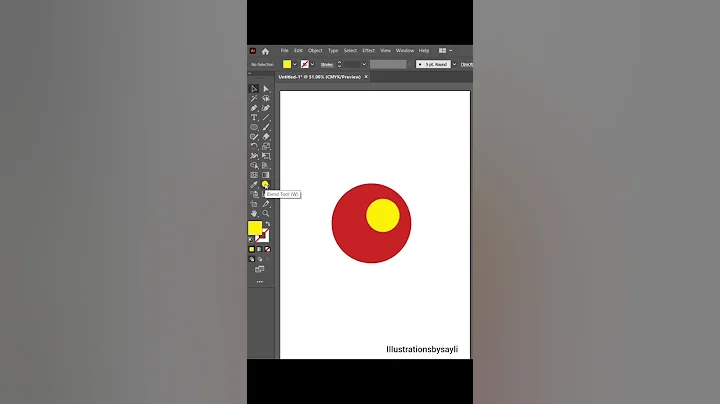Open the Select menu

350,50
